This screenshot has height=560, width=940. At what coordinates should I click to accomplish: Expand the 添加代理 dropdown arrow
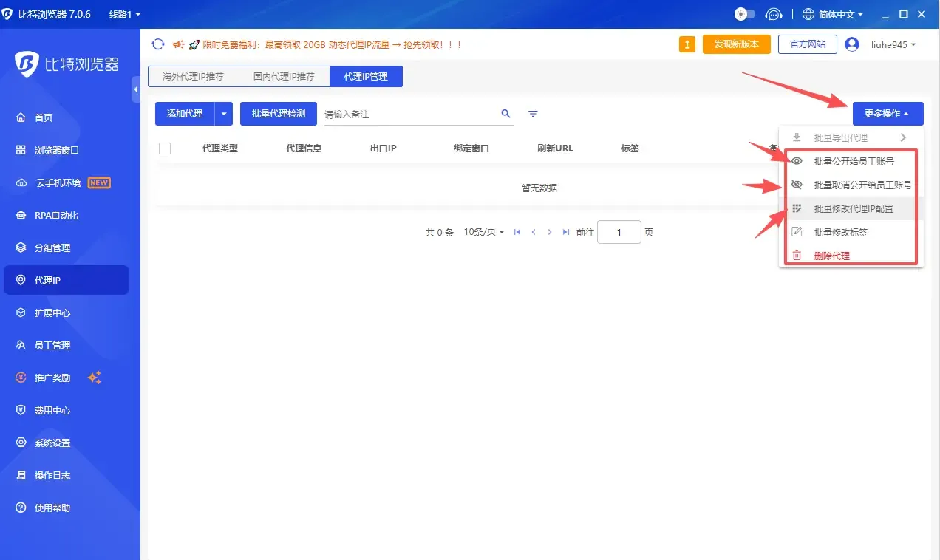point(225,114)
